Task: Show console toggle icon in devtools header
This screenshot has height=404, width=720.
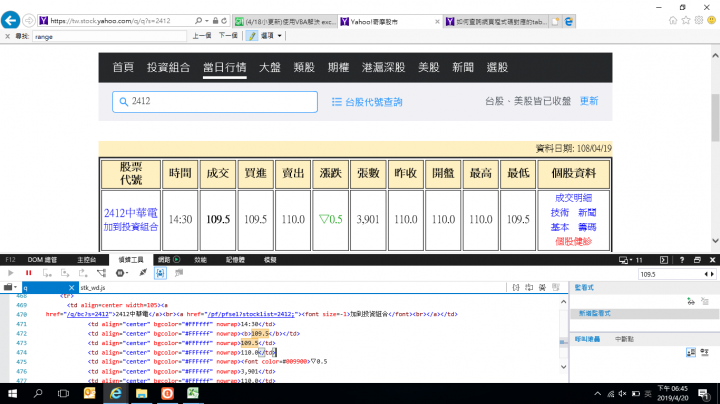Action: point(664,260)
